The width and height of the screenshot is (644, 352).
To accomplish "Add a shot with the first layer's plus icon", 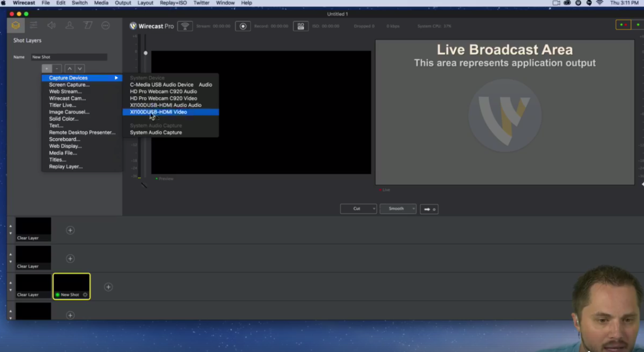I will [70, 231].
